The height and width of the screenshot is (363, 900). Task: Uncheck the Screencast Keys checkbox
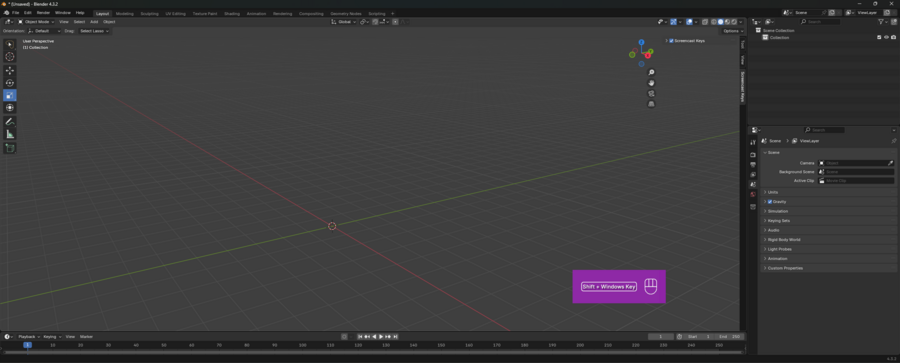pyautogui.click(x=672, y=41)
